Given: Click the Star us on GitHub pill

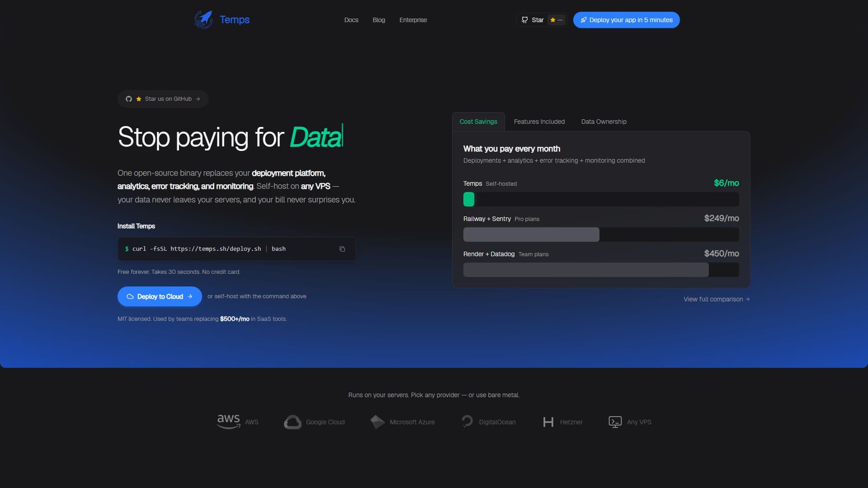Looking at the screenshot, I should [163, 99].
